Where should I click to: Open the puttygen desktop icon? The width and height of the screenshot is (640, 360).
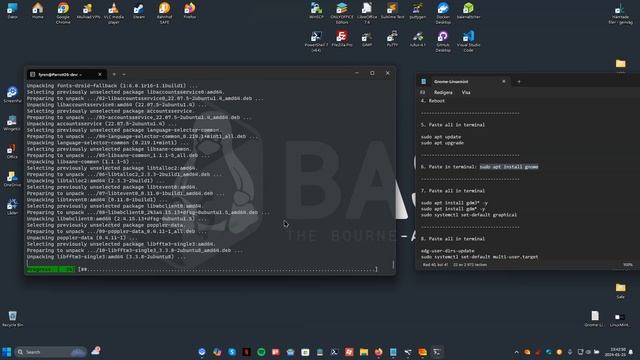pos(418,11)
